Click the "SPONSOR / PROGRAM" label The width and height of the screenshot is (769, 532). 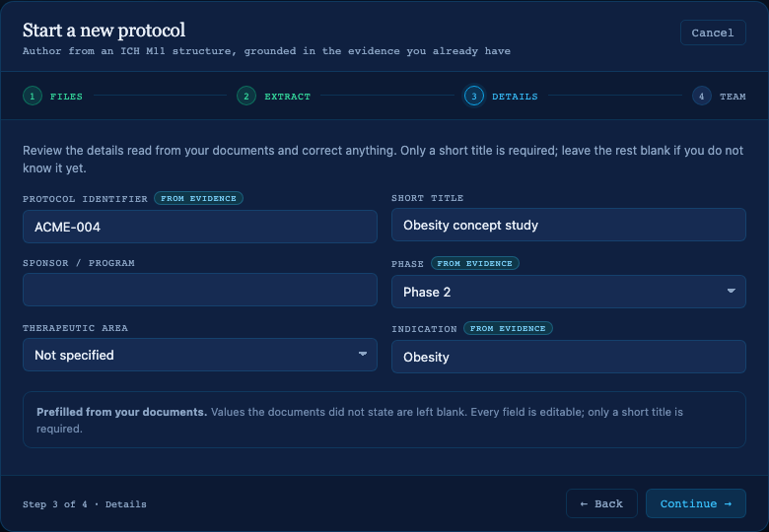[x=79, y=263]
